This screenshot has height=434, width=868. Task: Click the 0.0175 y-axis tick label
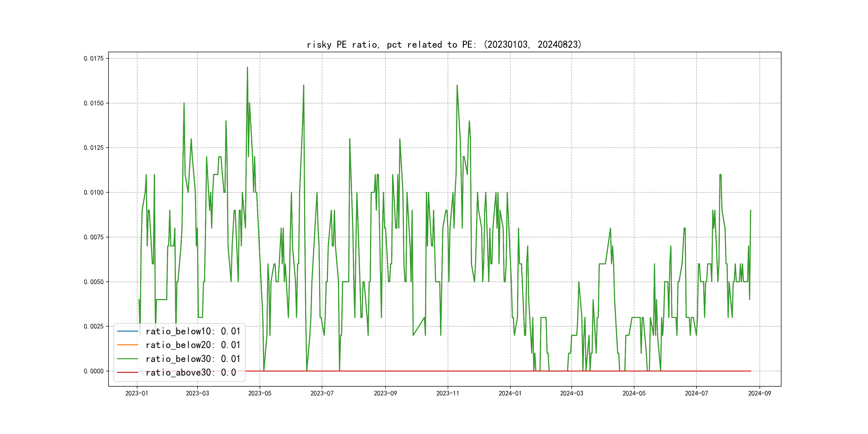click(94, 59)
